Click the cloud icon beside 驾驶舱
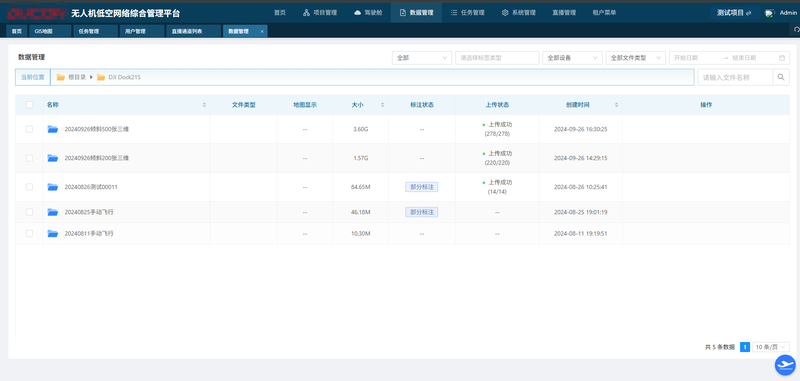 358,13
